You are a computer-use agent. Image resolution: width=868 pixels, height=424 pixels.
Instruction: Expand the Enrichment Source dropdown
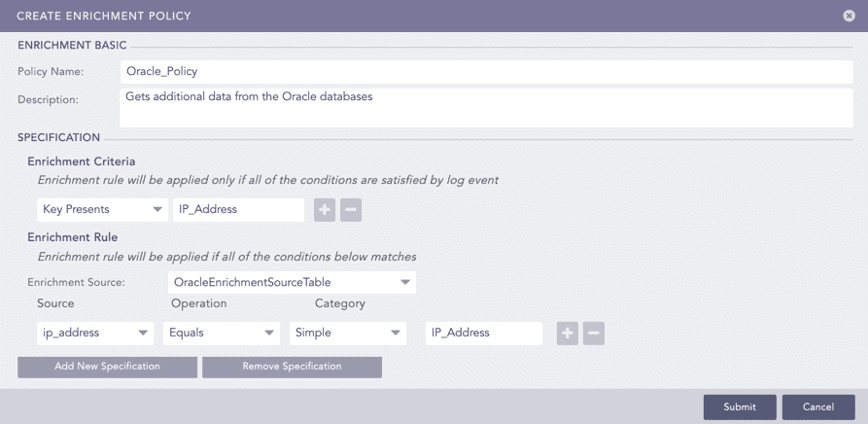(x=290, y=282)
